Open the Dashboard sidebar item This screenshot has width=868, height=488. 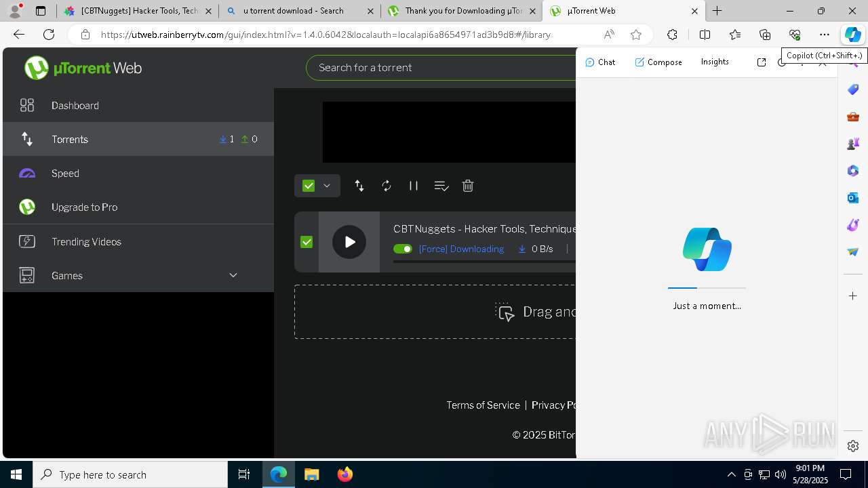click(138, 105)
